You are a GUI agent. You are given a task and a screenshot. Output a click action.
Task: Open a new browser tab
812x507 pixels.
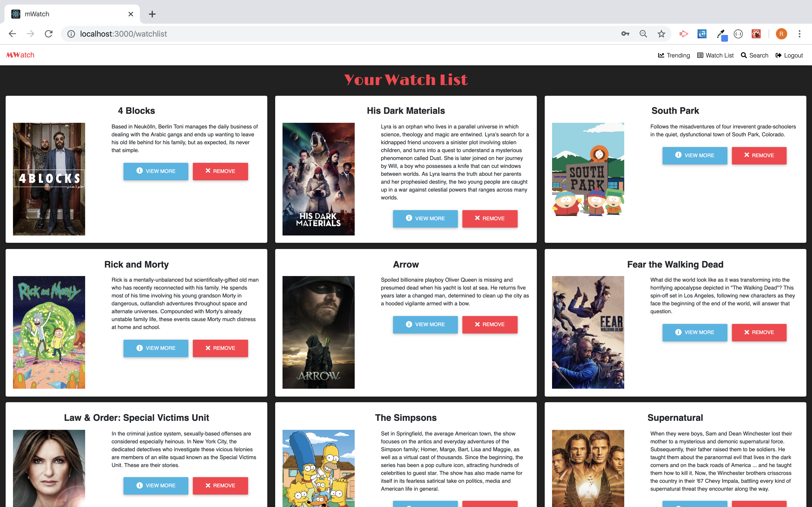click(x=152, y=14)
